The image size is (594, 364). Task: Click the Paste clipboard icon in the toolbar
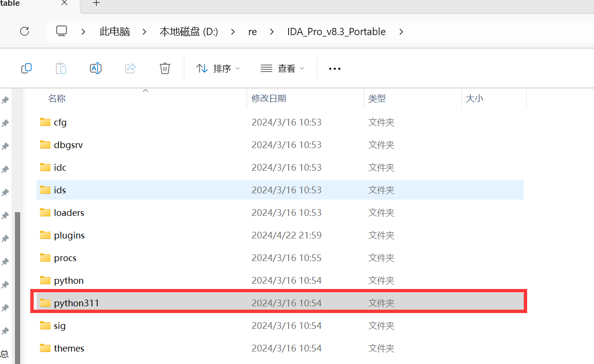coord(61,68)
